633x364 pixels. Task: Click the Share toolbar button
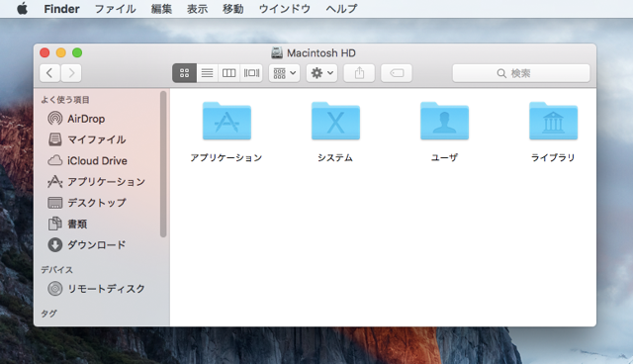coord(359,73)
